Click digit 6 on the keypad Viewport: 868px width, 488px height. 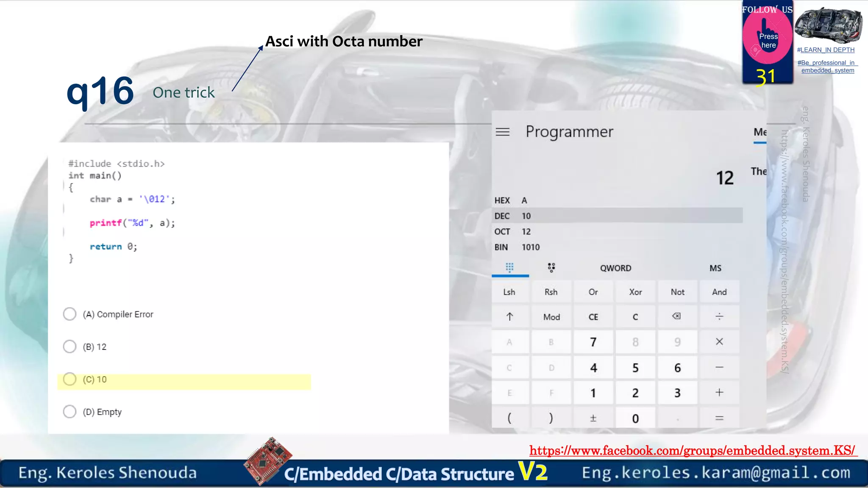coord(677,368)
